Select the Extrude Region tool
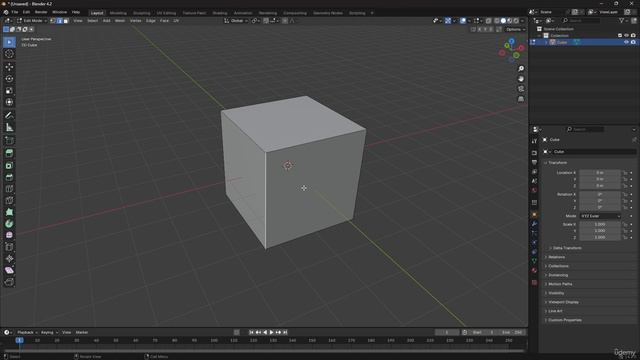Screen dimensions: 640x360 coord(9,153)
